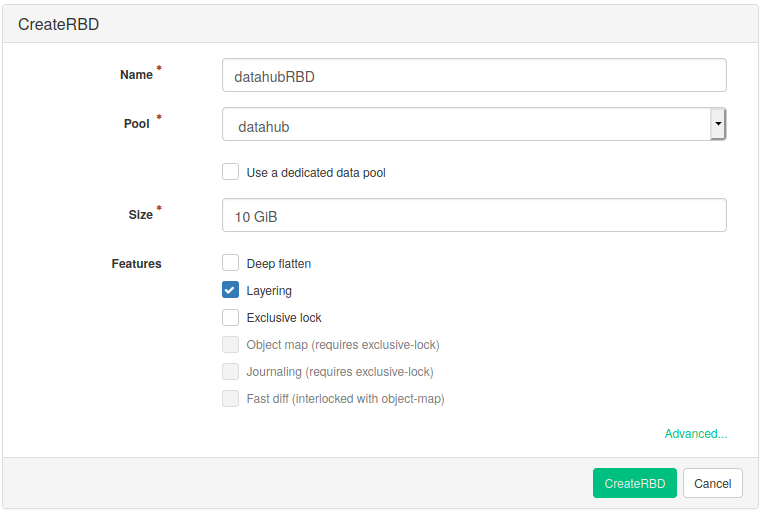Click the red asterisk beside Name
Image resolution: width=761 pixels, height=512 pixels.
click(x=159, y=69)
